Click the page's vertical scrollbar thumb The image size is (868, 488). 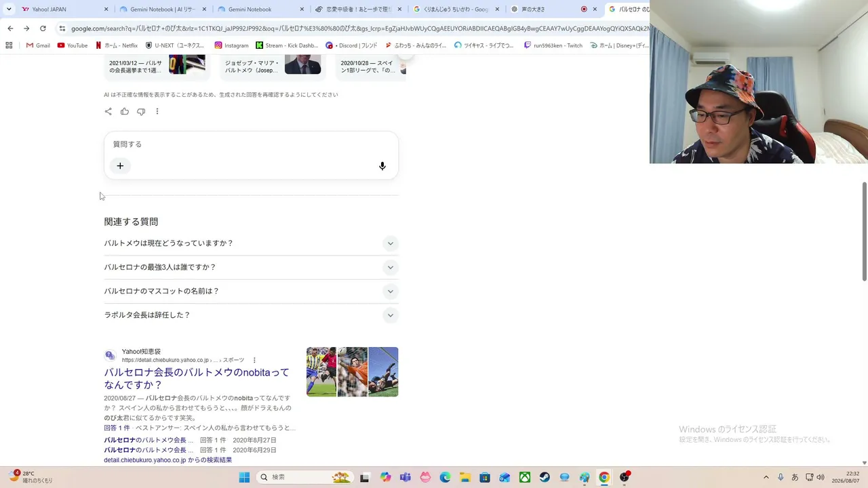(864, 231)
